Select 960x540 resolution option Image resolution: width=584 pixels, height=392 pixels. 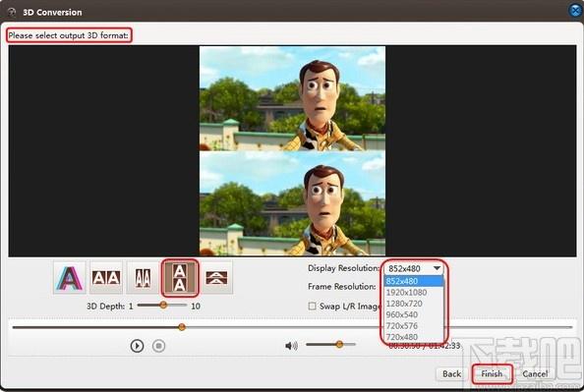tap(413, 314)
